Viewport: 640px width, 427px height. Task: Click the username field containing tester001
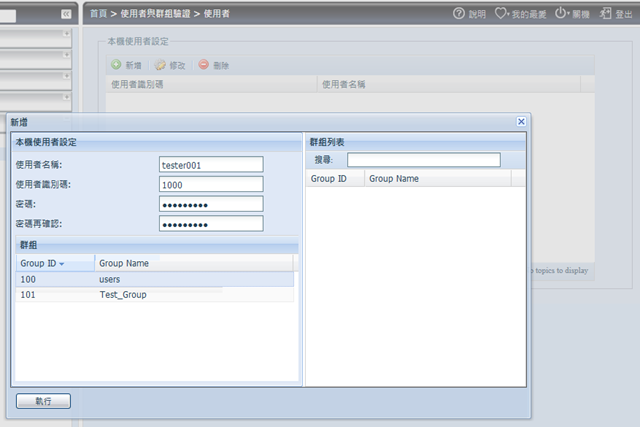[211, 165]
